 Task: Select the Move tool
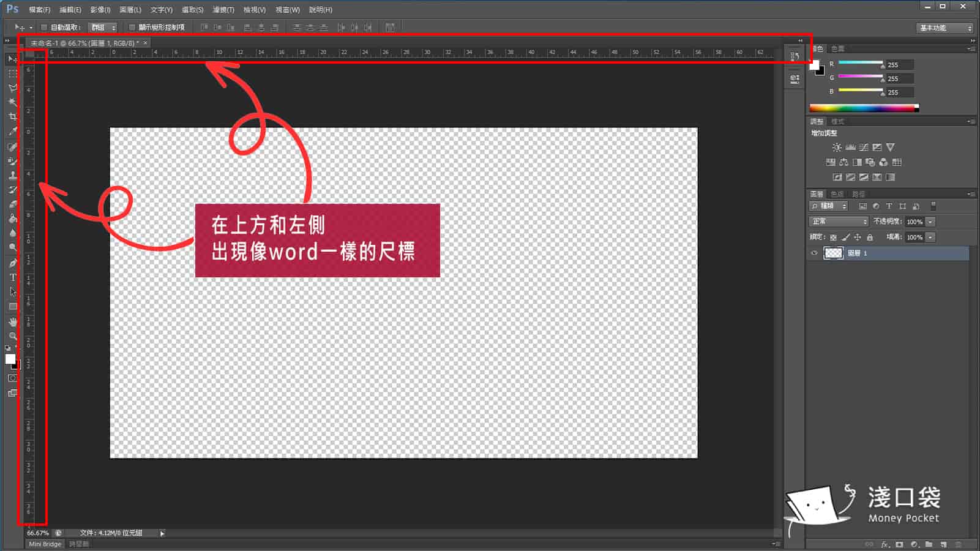(12, 59)
